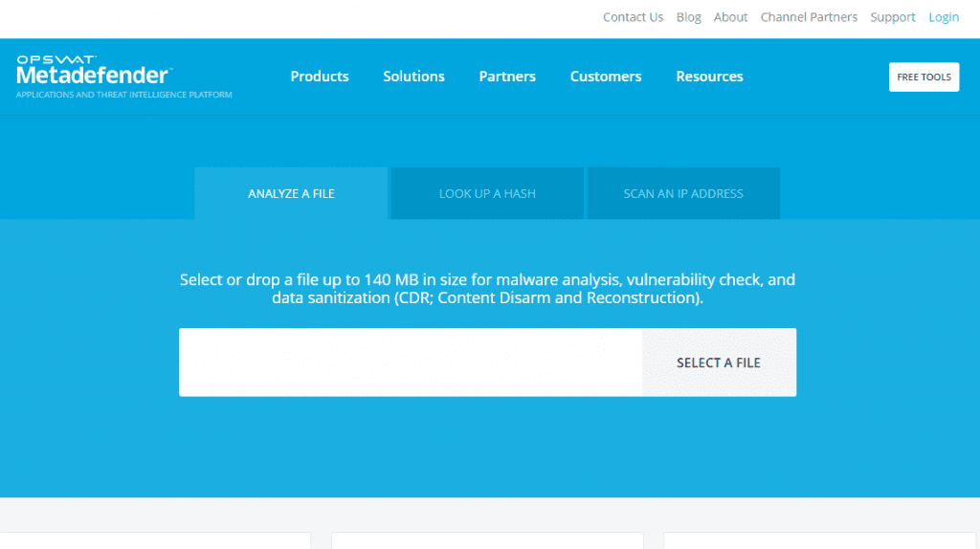Click the tagline 'Applications and Threat Intelligence Platform'
This screenshot has height=549, width=980.
(x=123, y=95)
